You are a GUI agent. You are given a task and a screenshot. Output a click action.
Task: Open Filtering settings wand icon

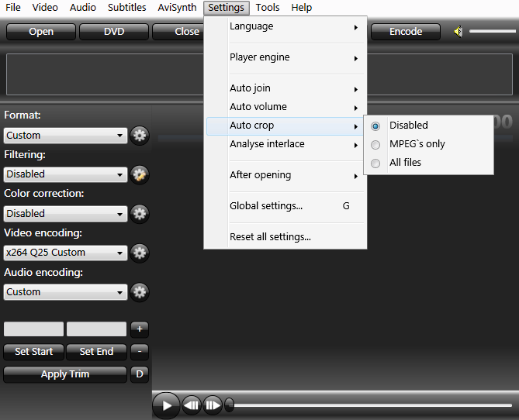[140, 174]
